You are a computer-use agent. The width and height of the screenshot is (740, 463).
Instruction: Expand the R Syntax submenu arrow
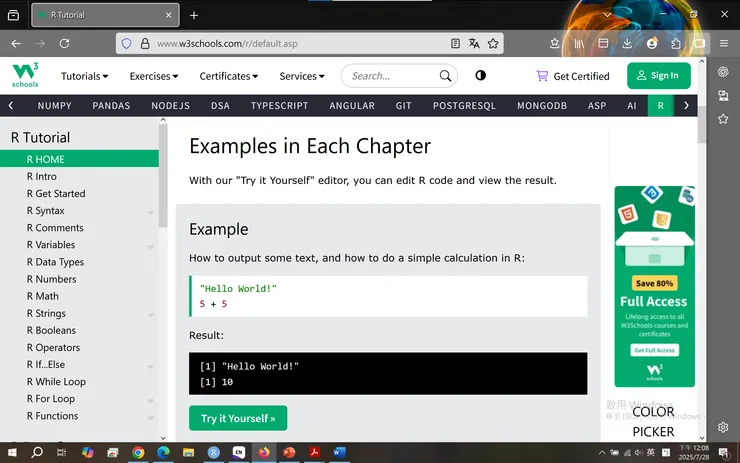tap(151, 212)
